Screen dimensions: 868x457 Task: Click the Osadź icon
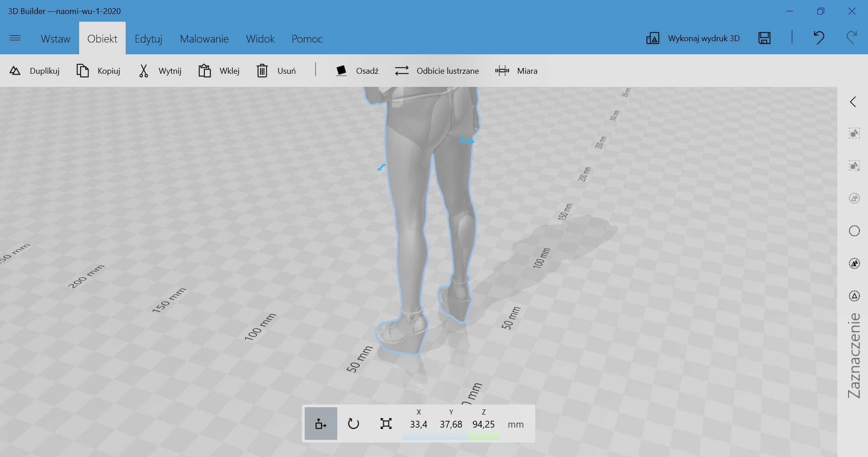(341, 71)
